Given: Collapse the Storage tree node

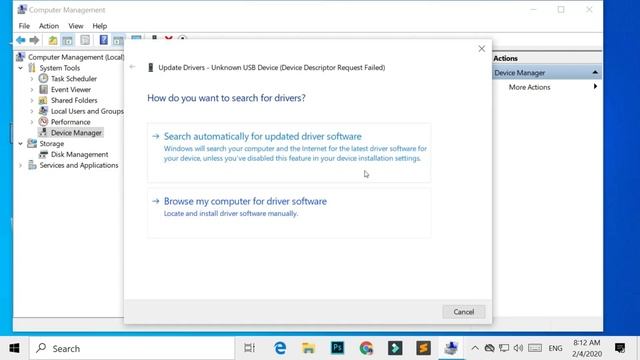Looking at the screenshot, I should coord(20,144).
